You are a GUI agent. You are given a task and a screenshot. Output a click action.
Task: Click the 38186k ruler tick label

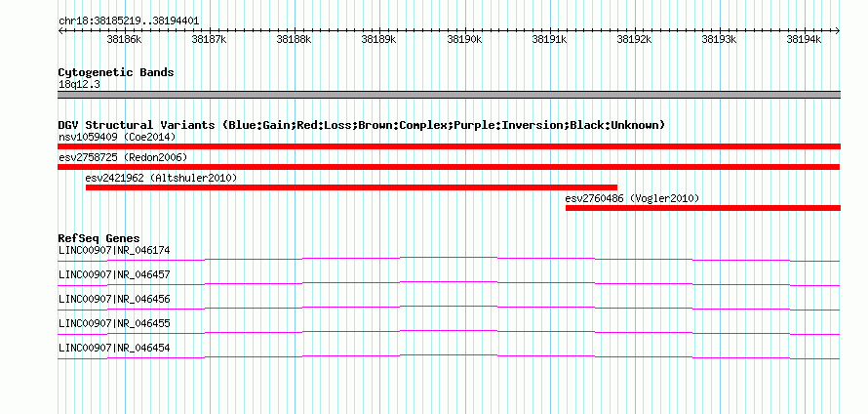pyautogui.click(x=124, y=40)
